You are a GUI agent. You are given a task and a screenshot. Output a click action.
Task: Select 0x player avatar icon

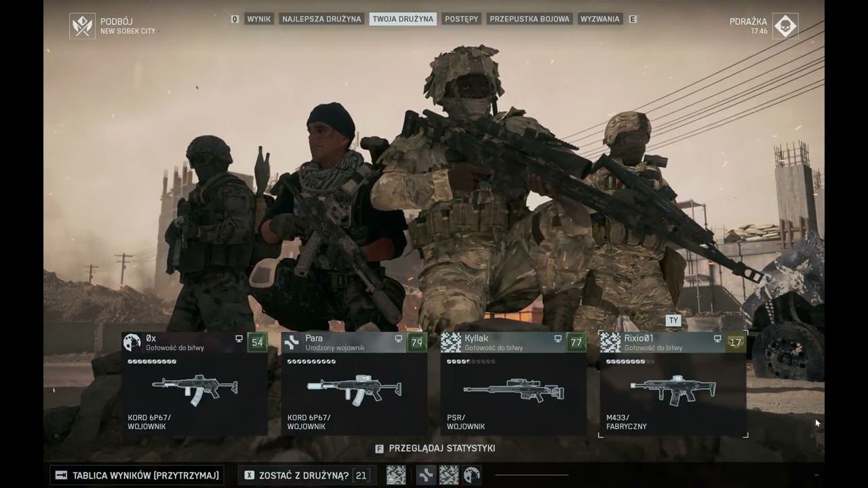(x=132, y=342)
